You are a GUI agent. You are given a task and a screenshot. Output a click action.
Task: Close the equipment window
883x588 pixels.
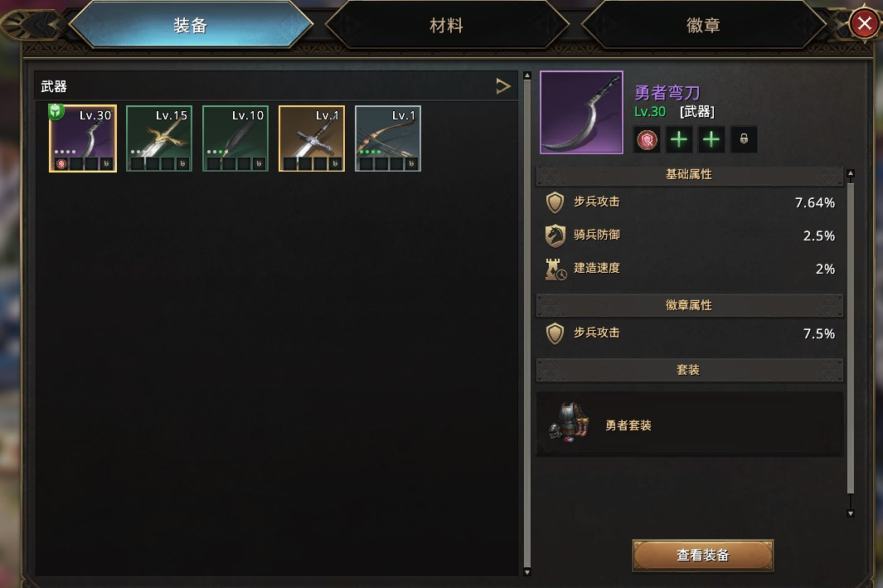pos(865,24)
